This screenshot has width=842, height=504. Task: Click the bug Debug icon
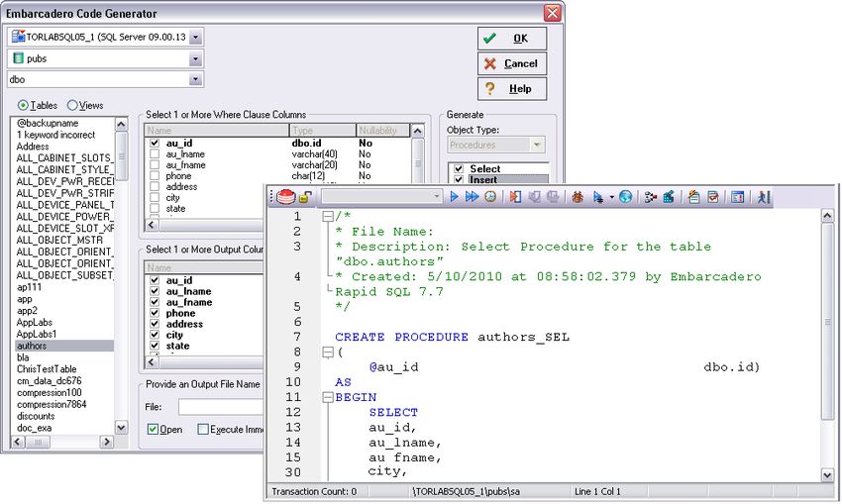tap(578, 197)
